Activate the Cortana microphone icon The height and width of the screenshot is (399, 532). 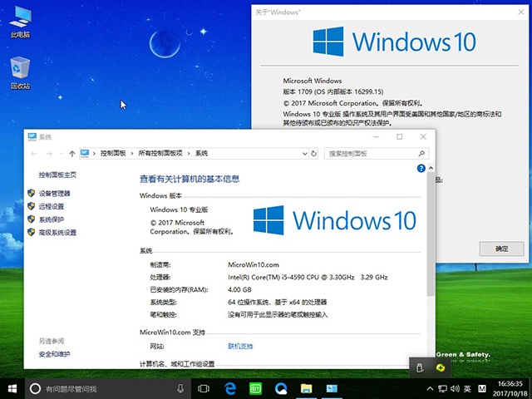click(180, 389)
